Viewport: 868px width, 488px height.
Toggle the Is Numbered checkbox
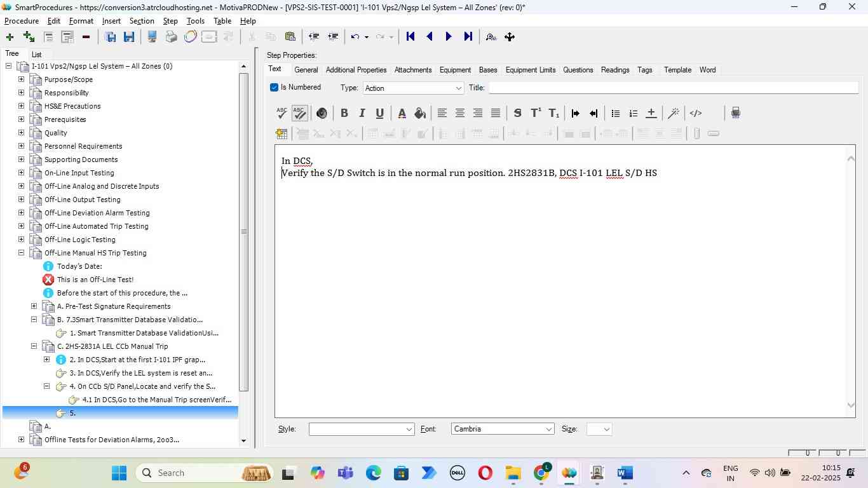coord(274,88)
